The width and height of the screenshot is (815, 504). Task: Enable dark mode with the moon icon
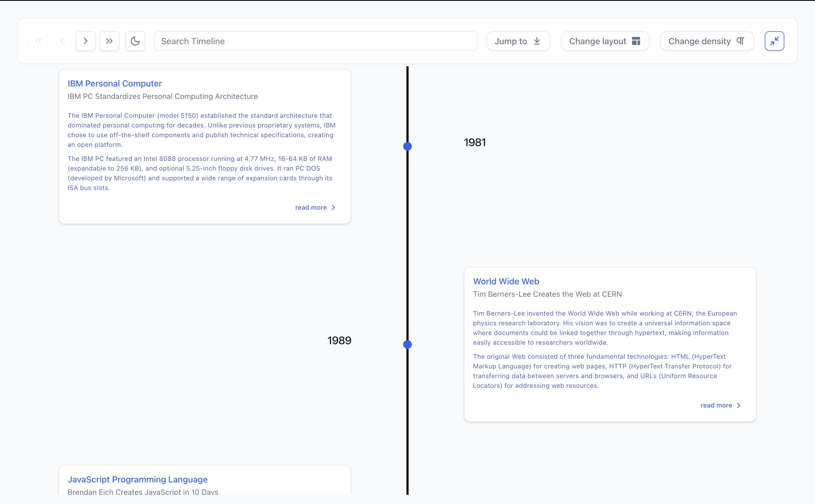click(135, 41)
